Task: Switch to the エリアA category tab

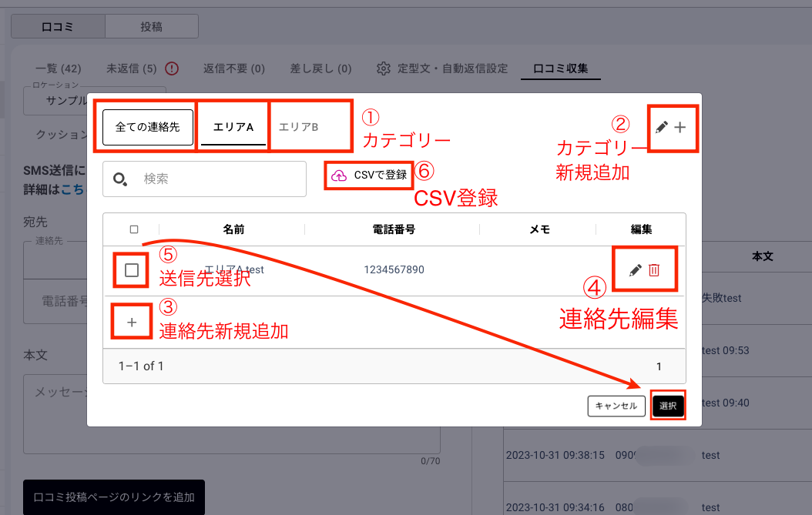Action: coord(233,127)
